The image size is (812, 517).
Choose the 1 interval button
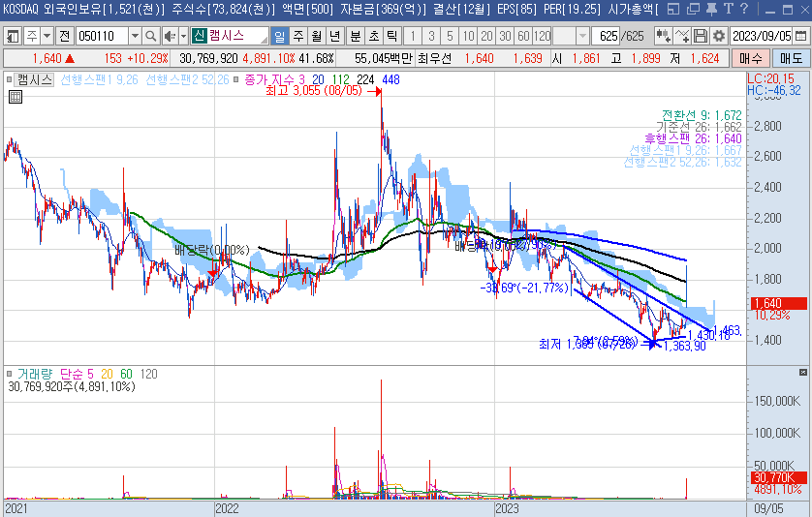(413, 36)
